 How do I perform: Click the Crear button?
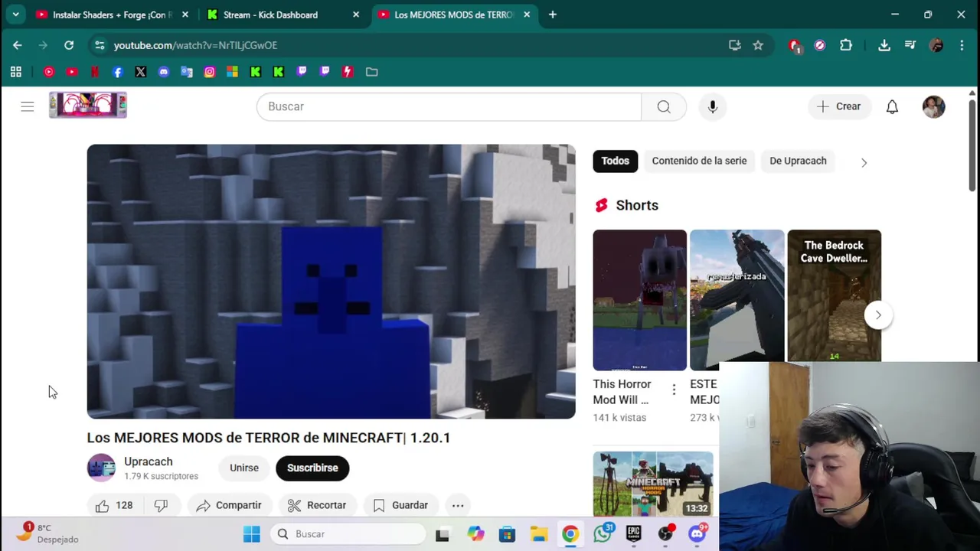point(839,106)
